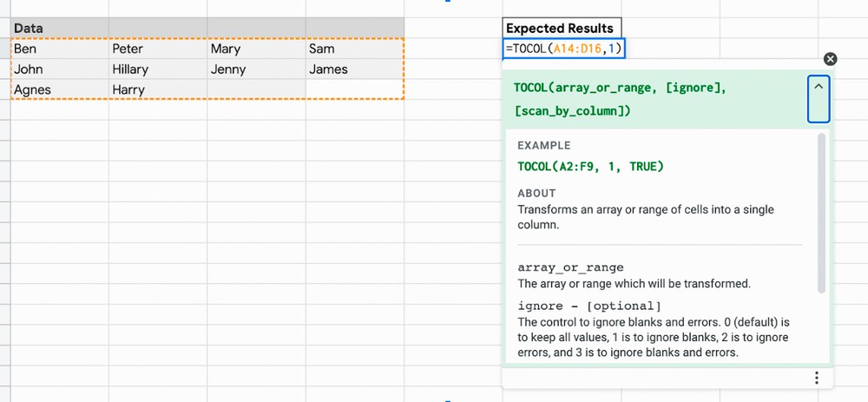868x402 pixels.
Task: Select the cell containing Ben
Action: [60, 49]
